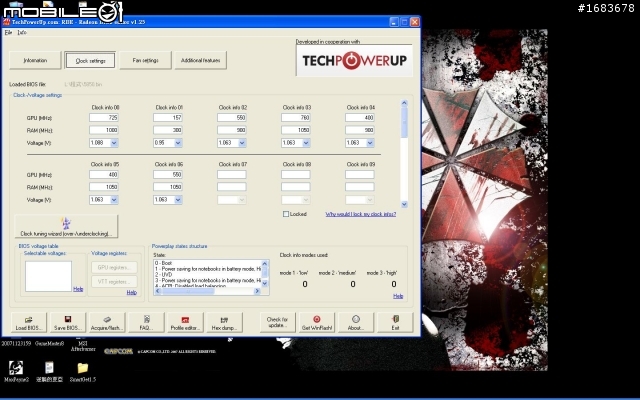The image size is (640, 400).
Task: Select the Clock settings tab
Action: click(90, 60)
